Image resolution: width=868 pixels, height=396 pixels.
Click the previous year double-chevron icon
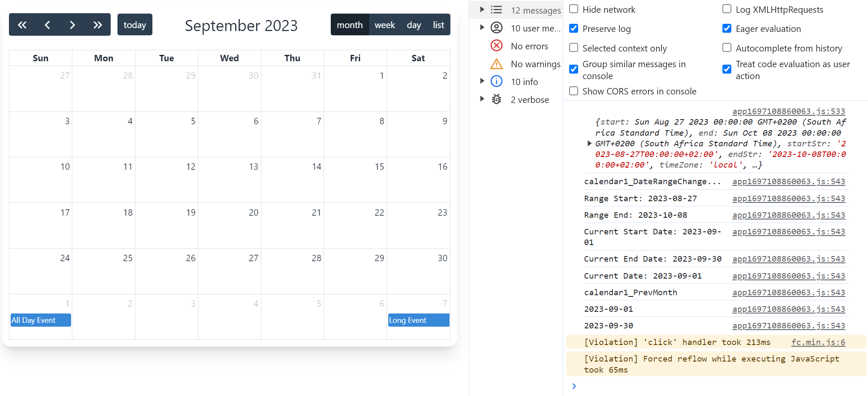[x=22, y=25]
